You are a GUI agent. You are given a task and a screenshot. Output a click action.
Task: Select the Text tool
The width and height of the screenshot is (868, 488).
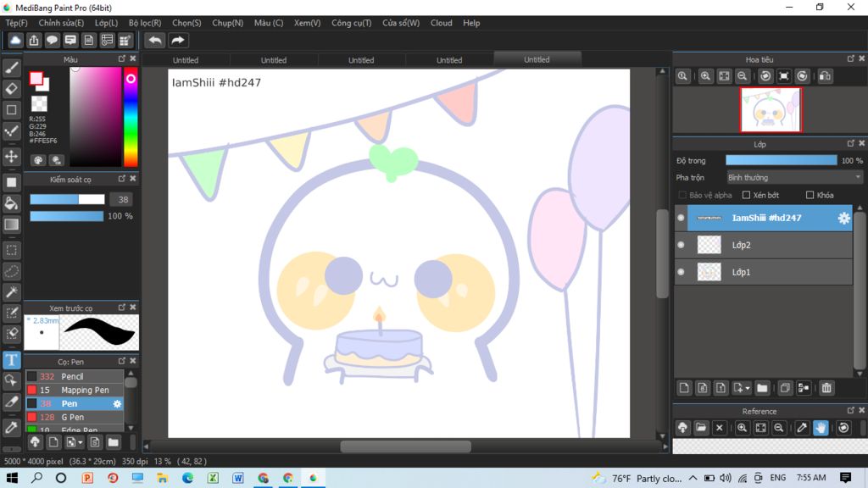[12, 360]
